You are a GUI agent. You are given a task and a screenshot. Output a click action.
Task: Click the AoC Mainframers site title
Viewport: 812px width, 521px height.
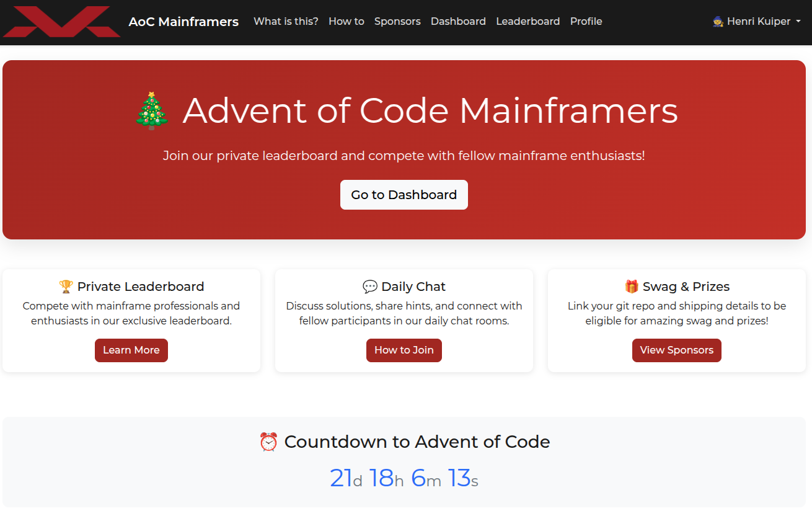[183, 21]
